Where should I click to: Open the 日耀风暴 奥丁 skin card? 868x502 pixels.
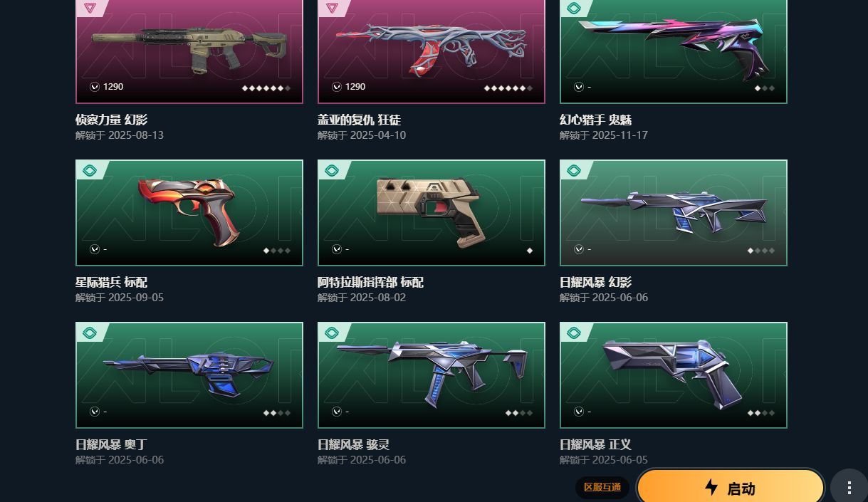point(189,375)
